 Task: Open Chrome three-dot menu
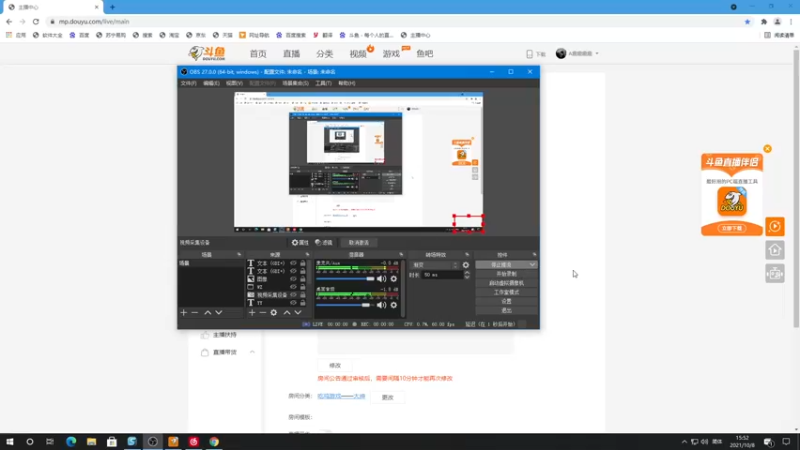click(x=791, y=21)
